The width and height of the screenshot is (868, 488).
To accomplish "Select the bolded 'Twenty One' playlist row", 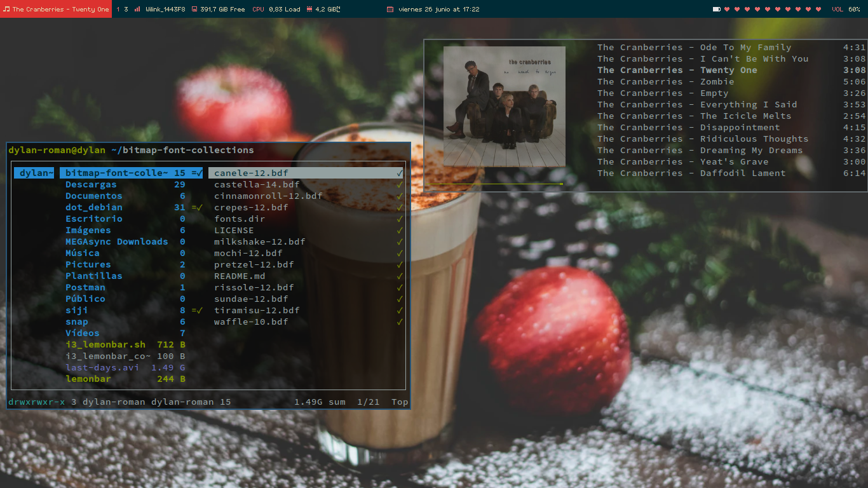I will point(731,70).
